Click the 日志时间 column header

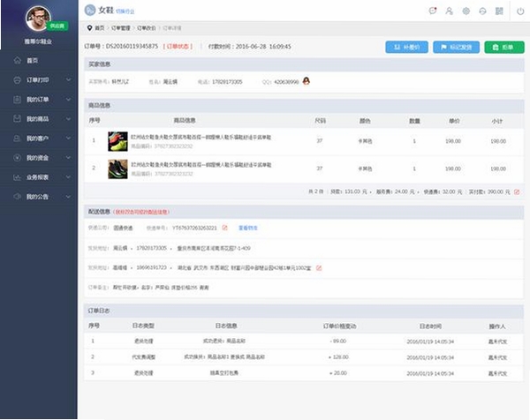430,326
